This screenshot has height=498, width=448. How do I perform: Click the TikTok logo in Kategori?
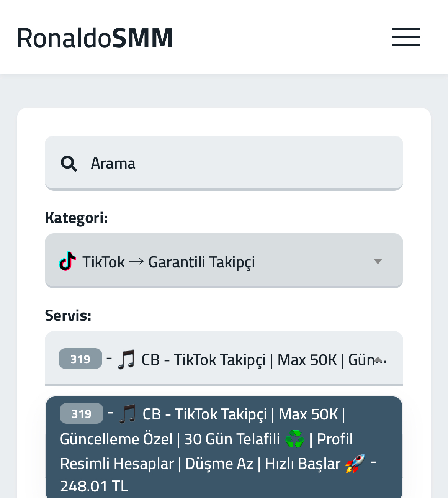coord(67,262)
